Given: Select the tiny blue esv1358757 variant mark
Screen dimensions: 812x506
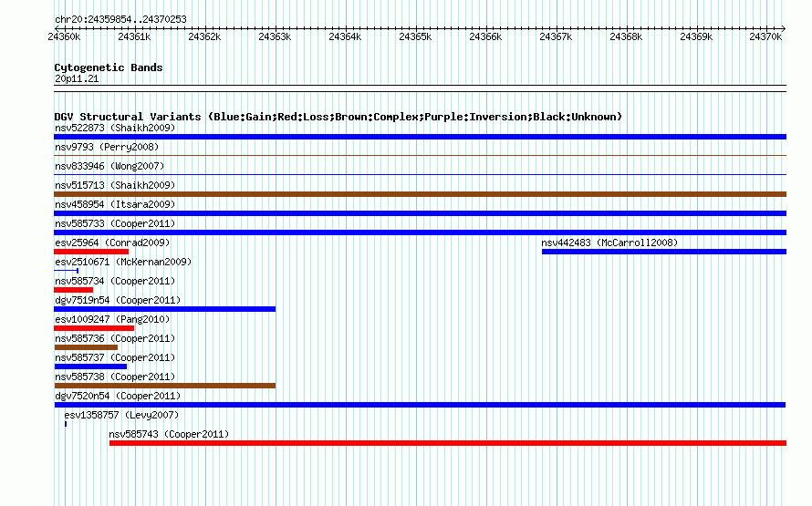Looking at the screenshot, I should [66, 424].
